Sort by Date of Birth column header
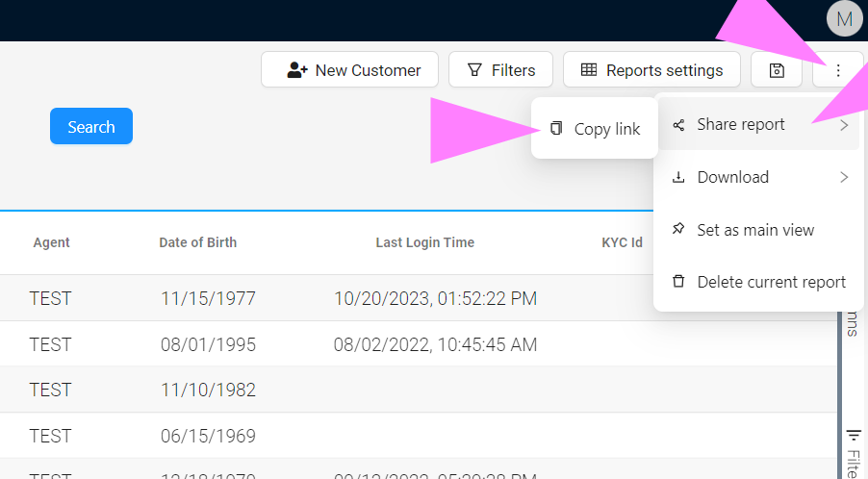 point(197,242)
